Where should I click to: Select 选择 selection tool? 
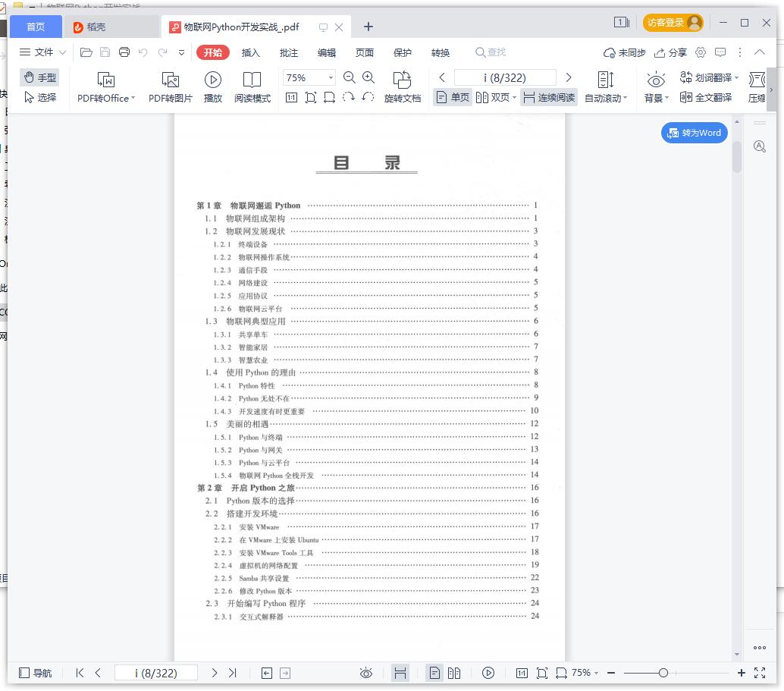click(x=40, y=97)
